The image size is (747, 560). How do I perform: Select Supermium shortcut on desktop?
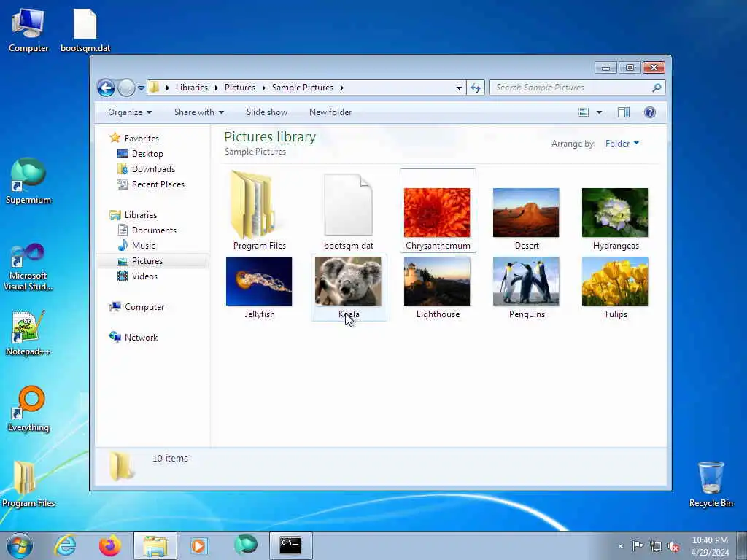[x=28, y=182]
